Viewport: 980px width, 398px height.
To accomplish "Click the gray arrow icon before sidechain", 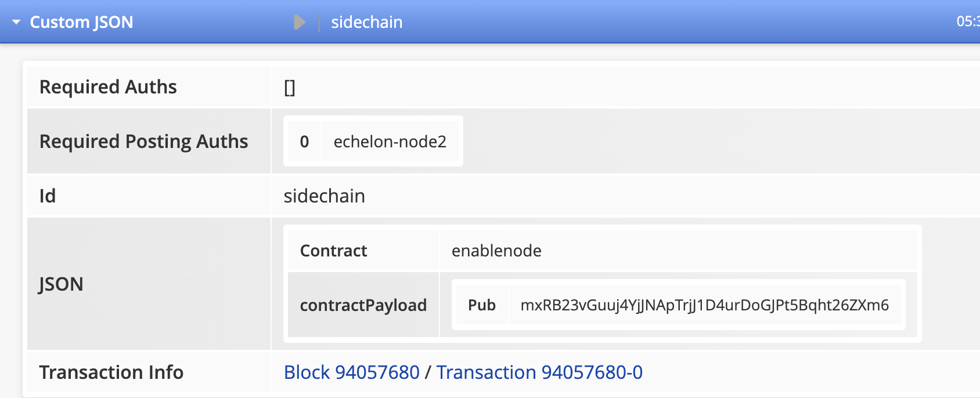I will point(299,22).
